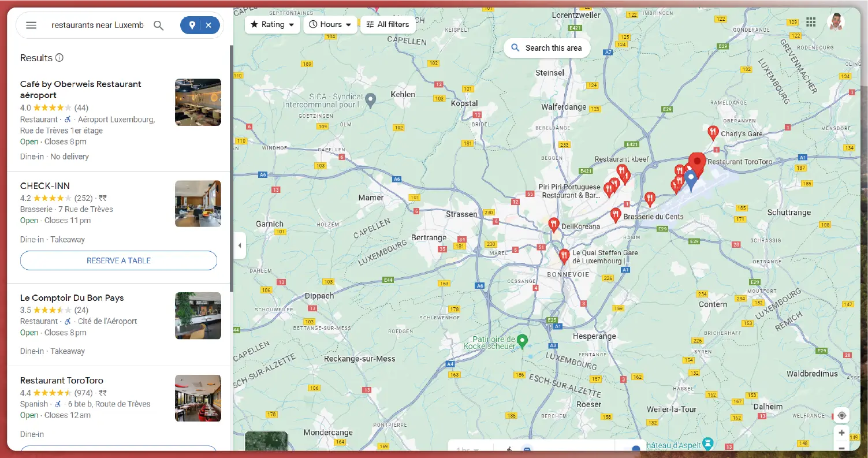Click the Le Quai Steffen Gare pin
Image resolution: width=868 pixels, height=458 pixels.
[564, 256]
